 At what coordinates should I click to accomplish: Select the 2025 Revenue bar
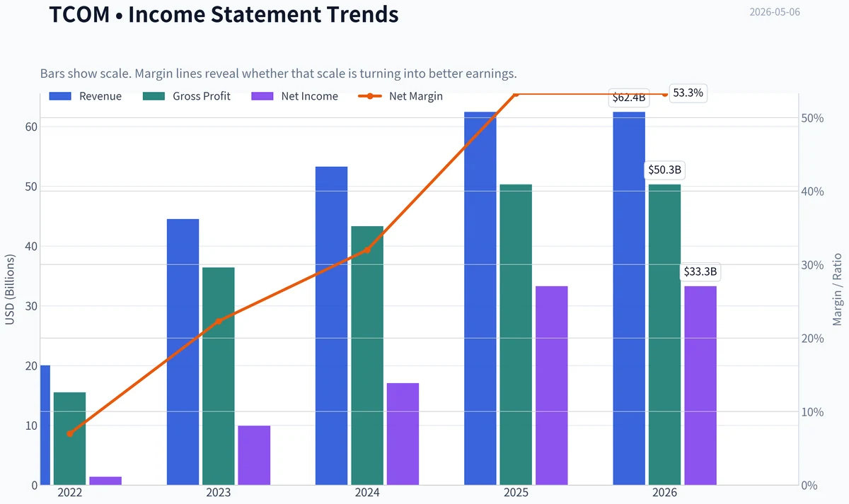[x=480, y=298]
